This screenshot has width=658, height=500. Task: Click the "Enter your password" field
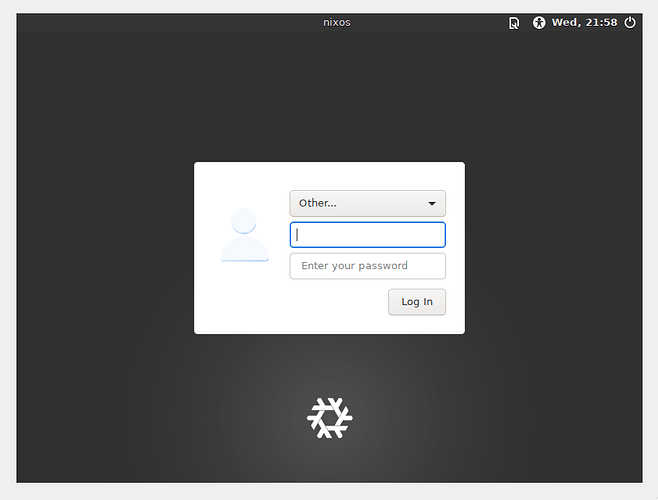point(368,266)
